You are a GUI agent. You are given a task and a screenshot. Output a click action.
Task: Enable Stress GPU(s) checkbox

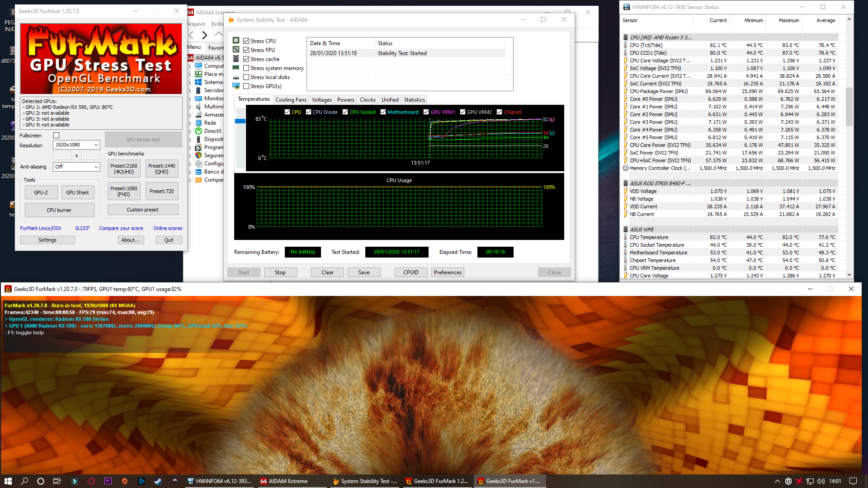(x=246, y=86)
